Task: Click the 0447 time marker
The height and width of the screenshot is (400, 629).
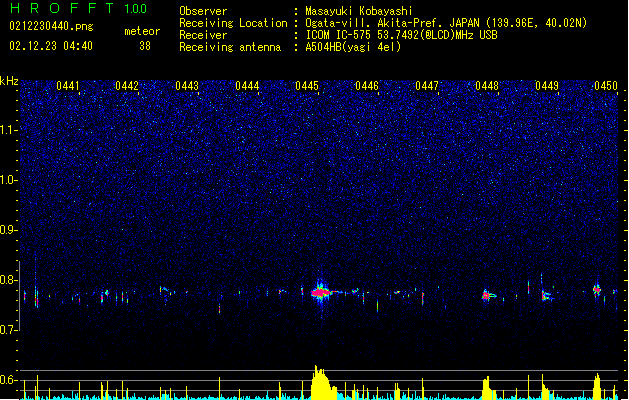Action: tap(427, 86)
